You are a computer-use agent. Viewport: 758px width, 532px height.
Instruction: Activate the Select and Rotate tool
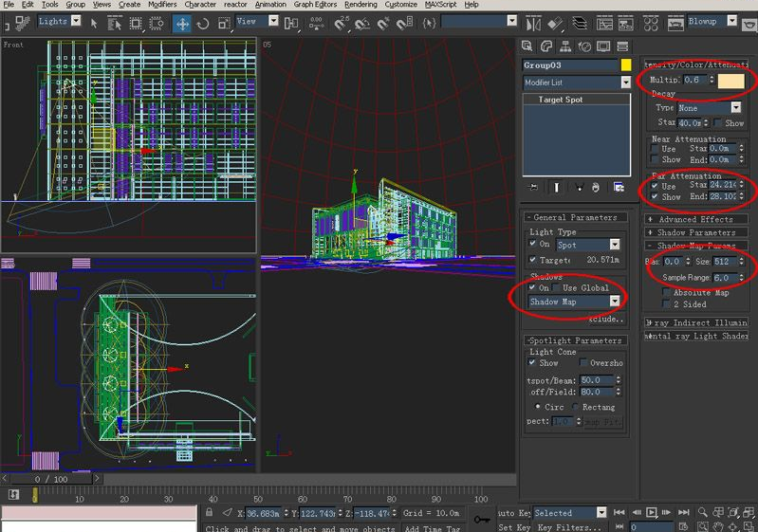pos(203,23)
